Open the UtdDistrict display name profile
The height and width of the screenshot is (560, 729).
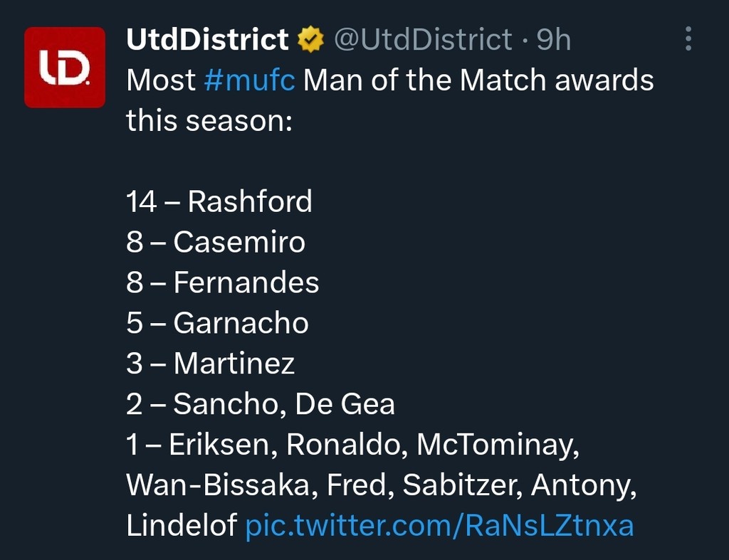(207, 39)
